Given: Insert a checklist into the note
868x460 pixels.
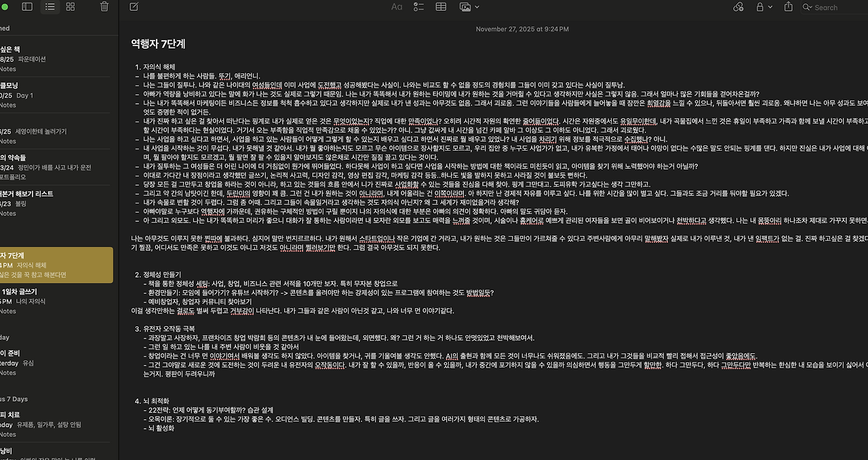Looking at the screenshot, I should 418,7.
